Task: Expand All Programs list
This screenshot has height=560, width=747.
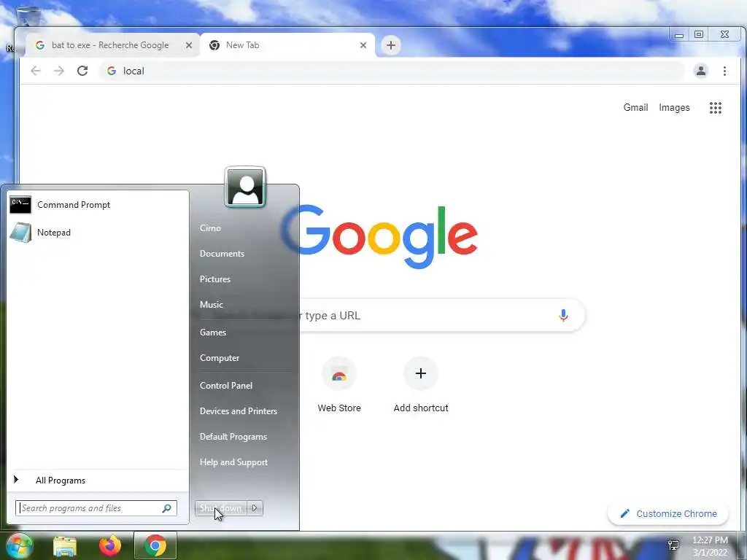Action: (x=98, y=480)
